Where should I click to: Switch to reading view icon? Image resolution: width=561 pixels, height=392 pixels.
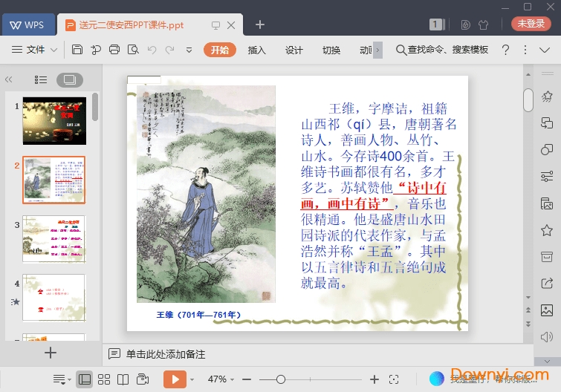123,379
